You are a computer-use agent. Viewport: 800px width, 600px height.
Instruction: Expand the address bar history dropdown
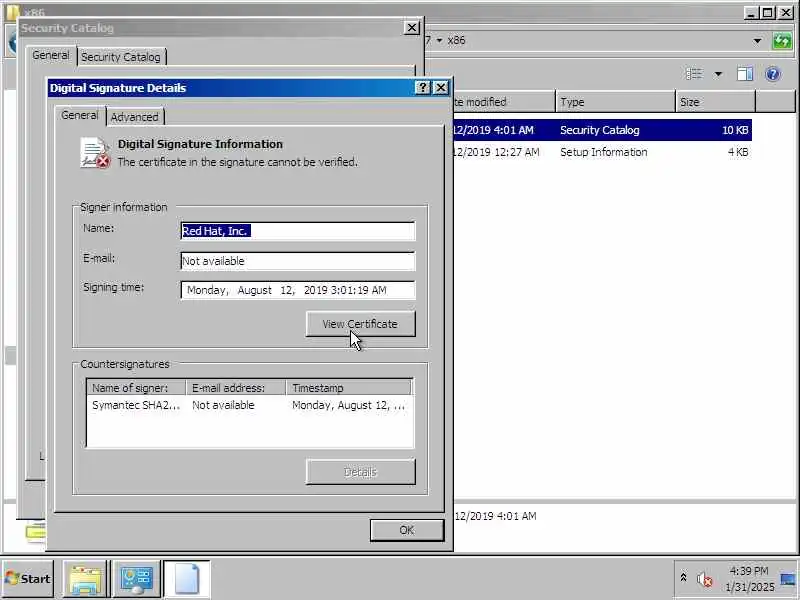coord(758,41)
